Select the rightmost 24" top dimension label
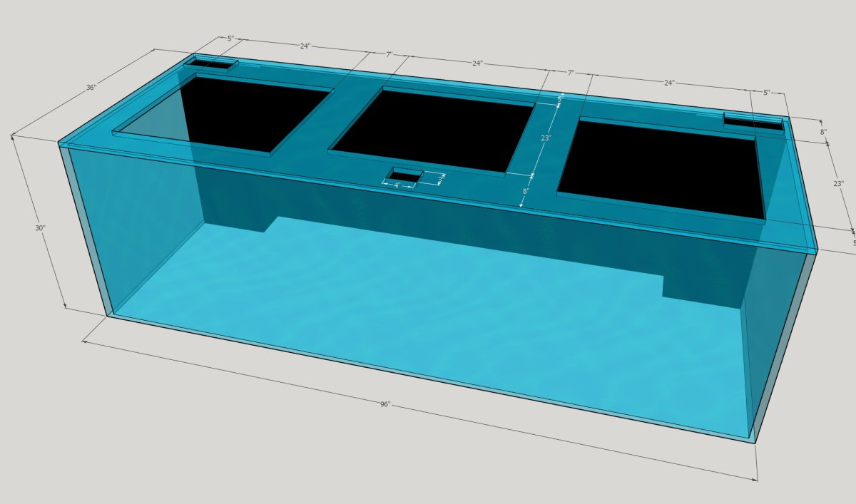This screenshot has height=504, width=856. click(x=669, y=83)
